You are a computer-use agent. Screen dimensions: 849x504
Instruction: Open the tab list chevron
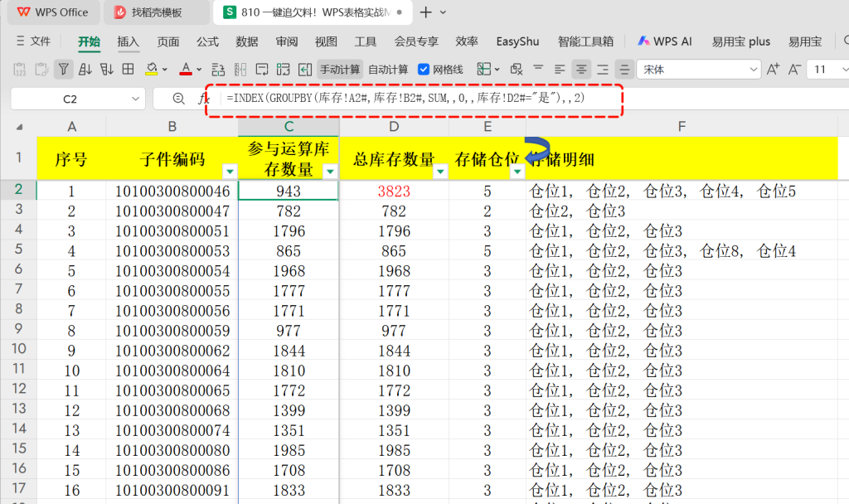[x=443, y=12]
